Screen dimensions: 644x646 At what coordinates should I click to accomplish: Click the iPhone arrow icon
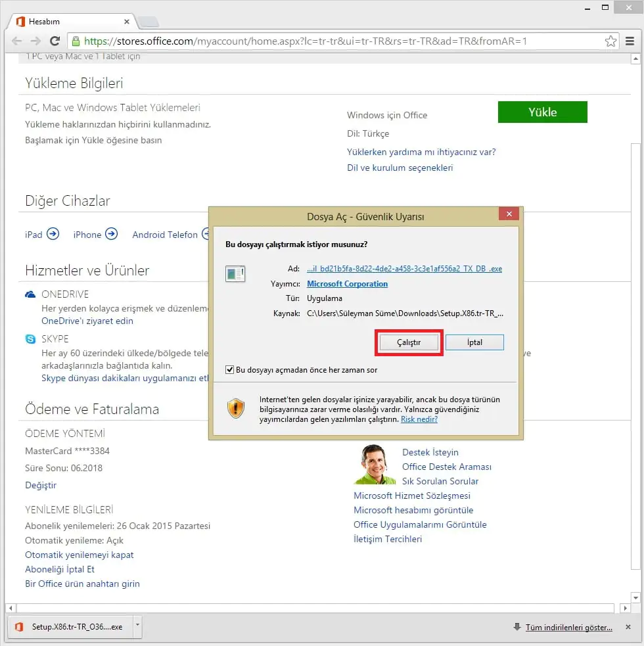point(111,234)
